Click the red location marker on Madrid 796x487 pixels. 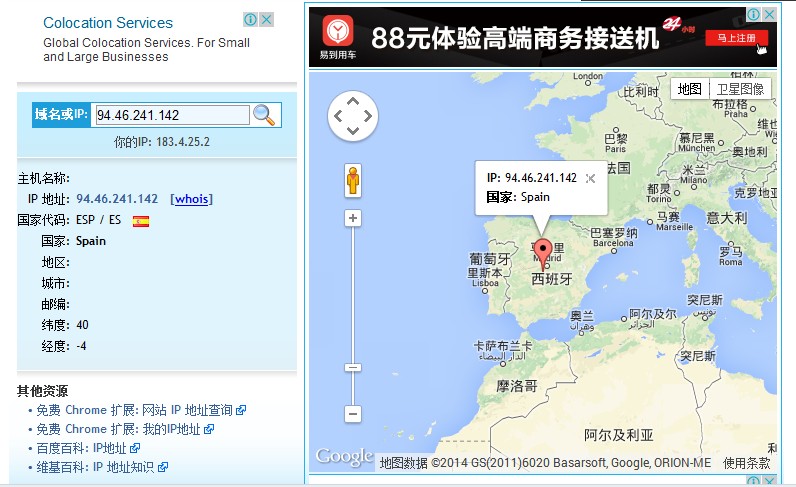tap(543, 254)
